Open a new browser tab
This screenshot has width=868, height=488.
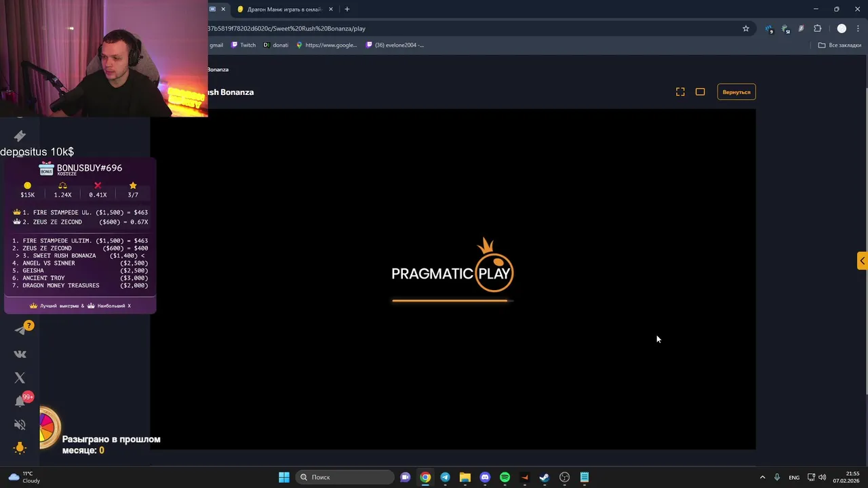coord(347,9)
